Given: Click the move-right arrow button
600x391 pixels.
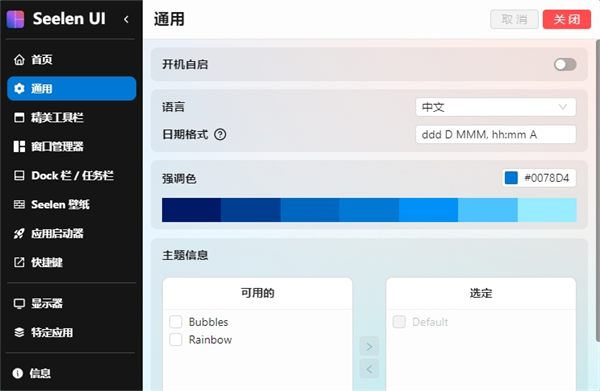Looking at the screenshot, I should [369, 347].
